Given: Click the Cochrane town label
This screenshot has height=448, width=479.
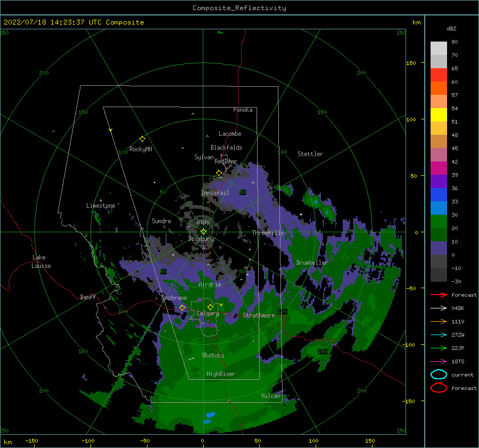Looking at the screenshot, I should 174,298.
